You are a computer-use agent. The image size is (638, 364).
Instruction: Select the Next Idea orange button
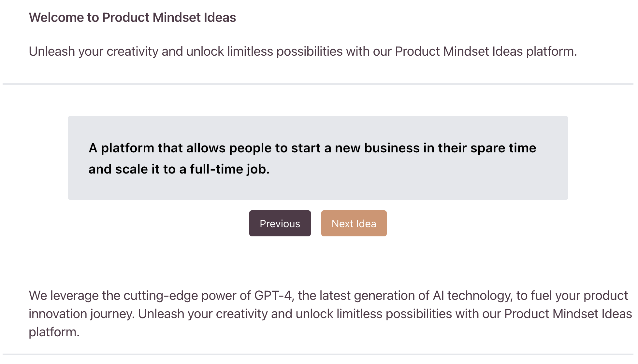[x=354, y=223]
